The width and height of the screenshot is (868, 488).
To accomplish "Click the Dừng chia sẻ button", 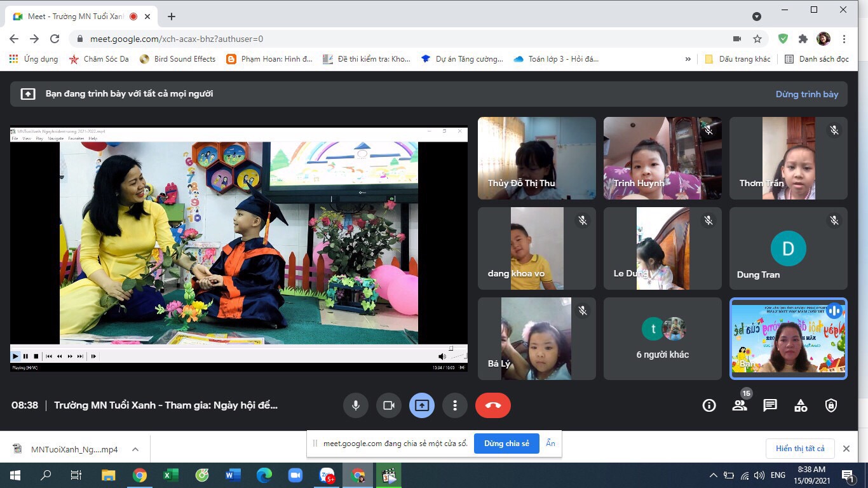I will pos(506,444).
